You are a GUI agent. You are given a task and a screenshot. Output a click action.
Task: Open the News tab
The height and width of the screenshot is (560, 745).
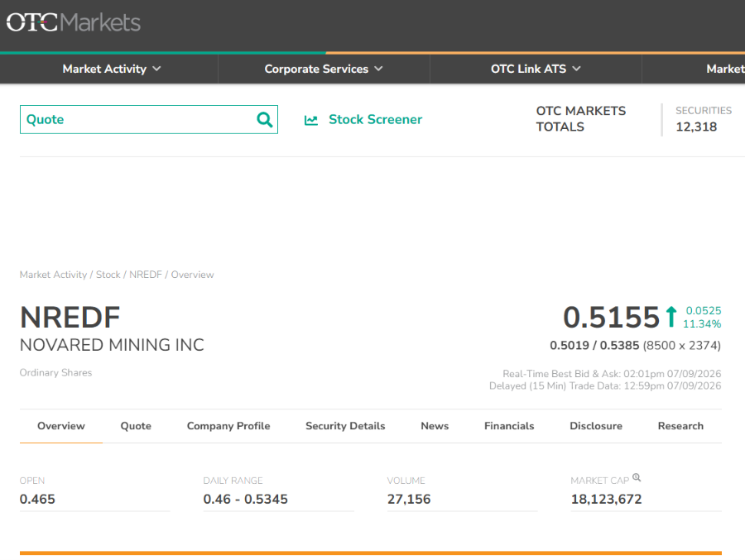click(x=435, y=425)
